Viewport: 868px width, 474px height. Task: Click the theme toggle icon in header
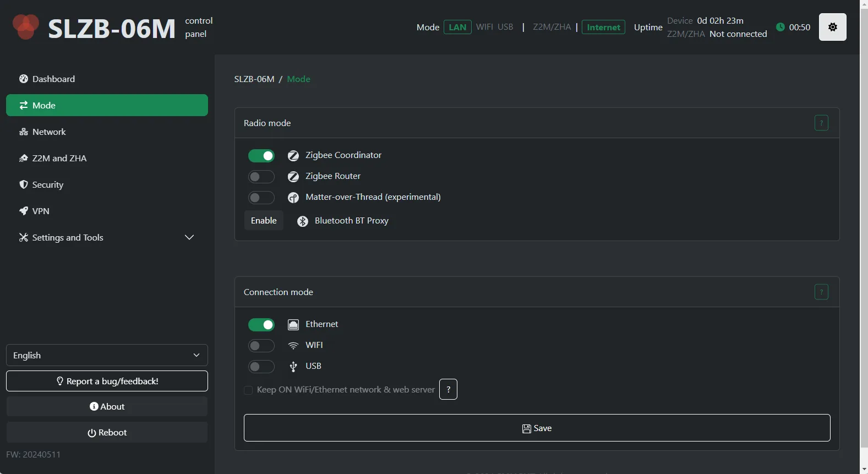click(832, 27)
